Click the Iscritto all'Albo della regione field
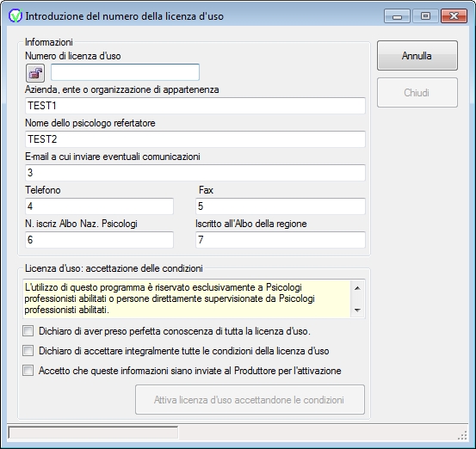The width and height of the screenshot is (476, 449). [281, 240]
